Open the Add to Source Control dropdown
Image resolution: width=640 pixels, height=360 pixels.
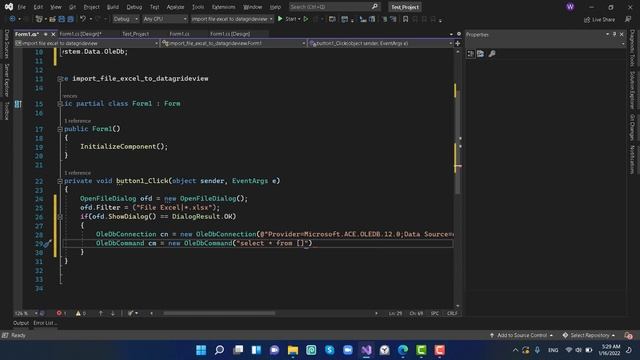[521, 335]
